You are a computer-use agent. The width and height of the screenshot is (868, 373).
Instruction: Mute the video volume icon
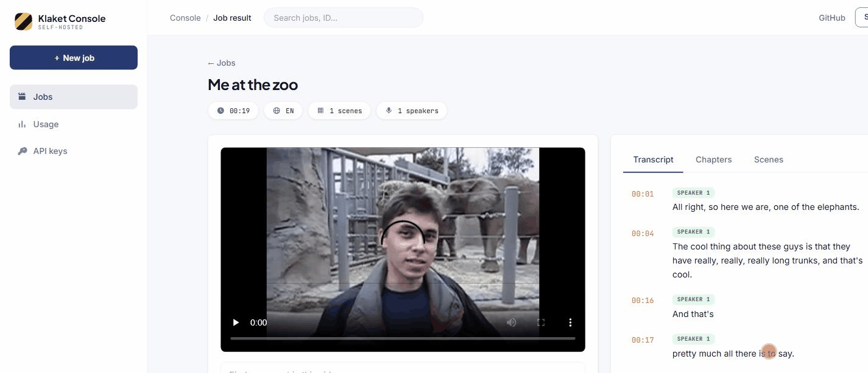click(512, 322)
